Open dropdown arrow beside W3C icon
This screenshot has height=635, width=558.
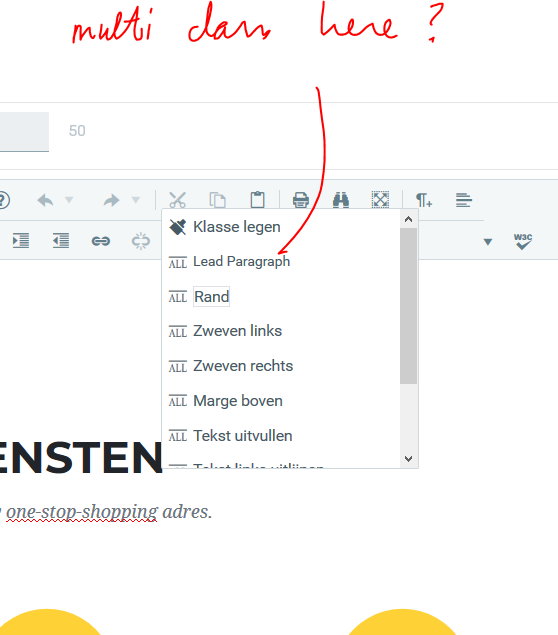click(488, 242)
